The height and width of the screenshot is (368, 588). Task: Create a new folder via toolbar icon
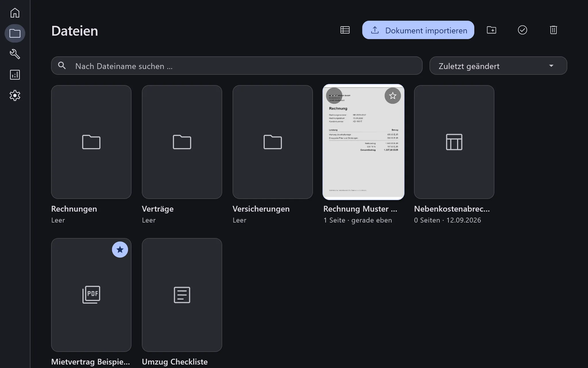pyautogui.click(x=492, y=30)
